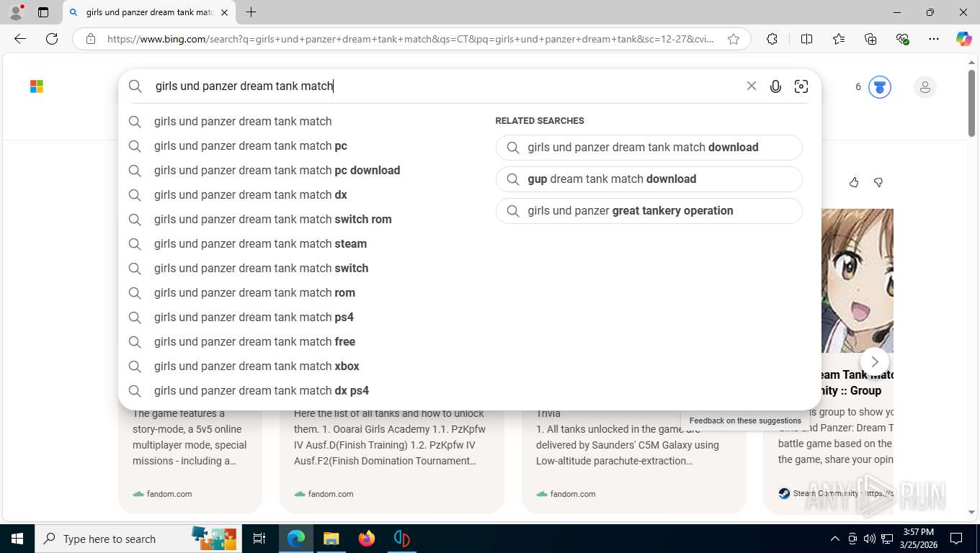Open Settings and more ellipsis menu
Viewport: 980px width, 553px height.
(x=934, y=39)
